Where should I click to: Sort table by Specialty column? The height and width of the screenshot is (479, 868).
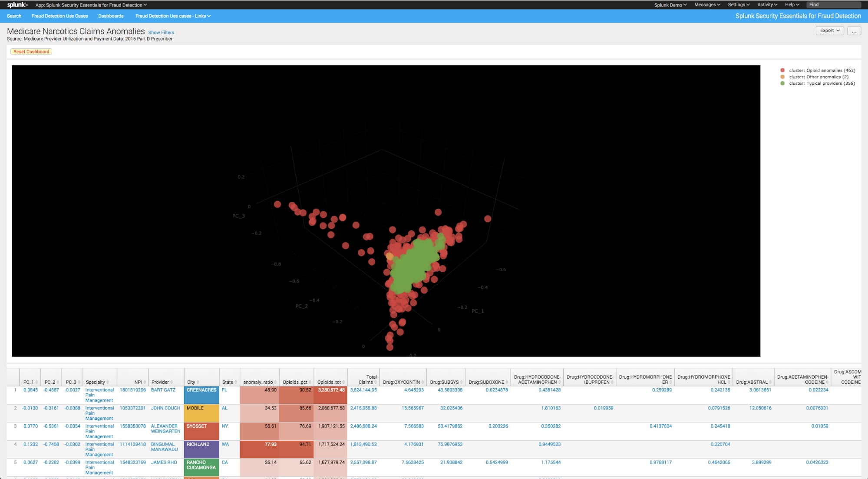(97, 382)
